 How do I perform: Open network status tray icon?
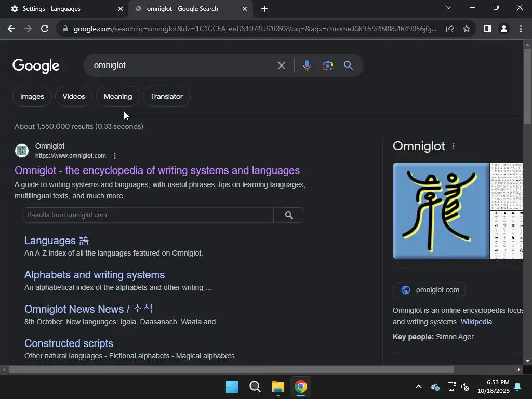click(451, 387)
